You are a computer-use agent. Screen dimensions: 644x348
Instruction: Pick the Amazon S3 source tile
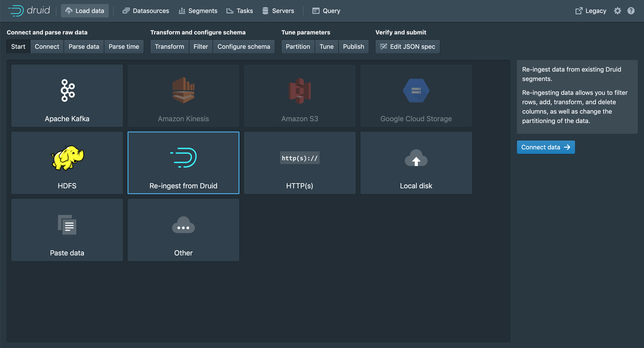coord(299,96)
